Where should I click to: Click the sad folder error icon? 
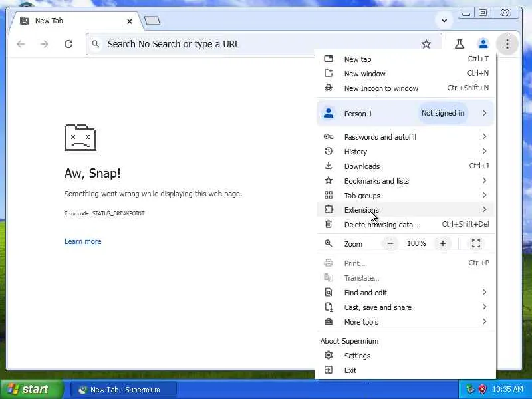click(80, 138)
